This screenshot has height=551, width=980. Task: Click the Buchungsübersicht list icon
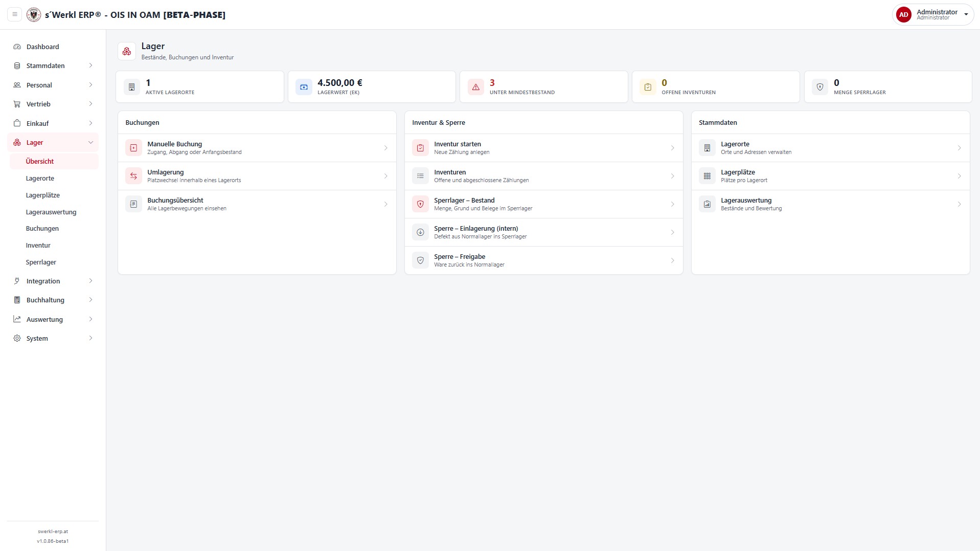point(133,204)
